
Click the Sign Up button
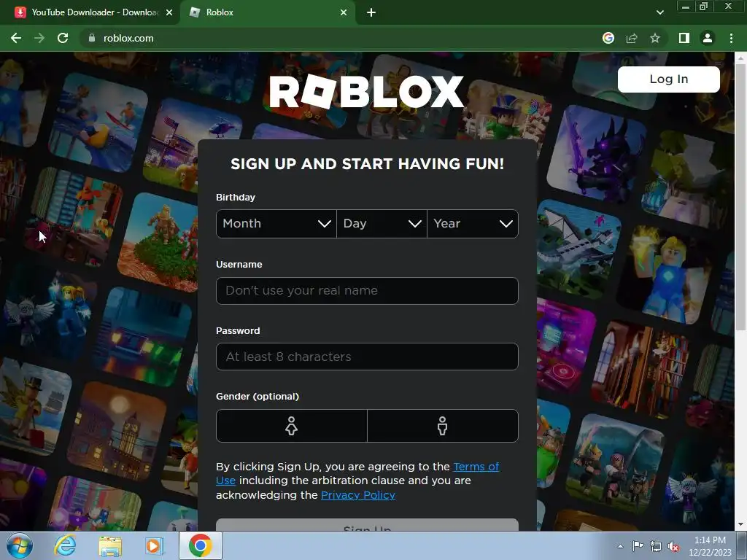pyautogui.click(x=367, y=525)
